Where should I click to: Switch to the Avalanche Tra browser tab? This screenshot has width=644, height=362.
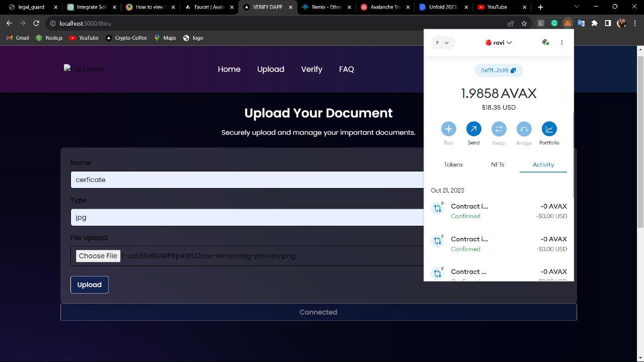tap(385, 7)
